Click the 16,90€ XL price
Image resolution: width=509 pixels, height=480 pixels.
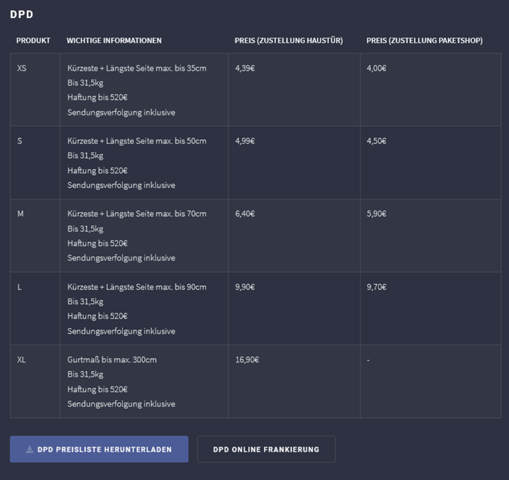[x=247, y=360]
